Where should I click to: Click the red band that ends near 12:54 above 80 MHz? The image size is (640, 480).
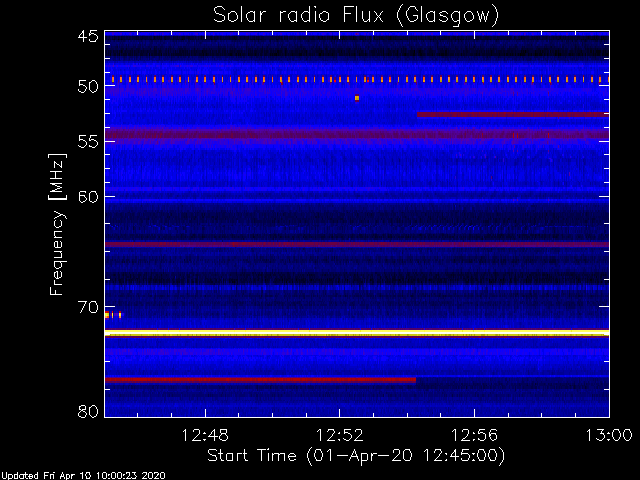pos(260,380)
